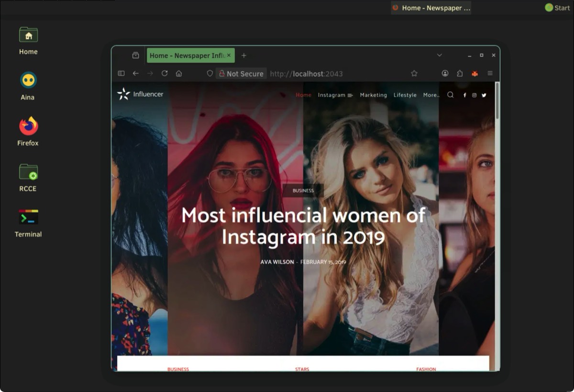
Task: Open the site's Facebook icon link
Action: tap(464, 95)
